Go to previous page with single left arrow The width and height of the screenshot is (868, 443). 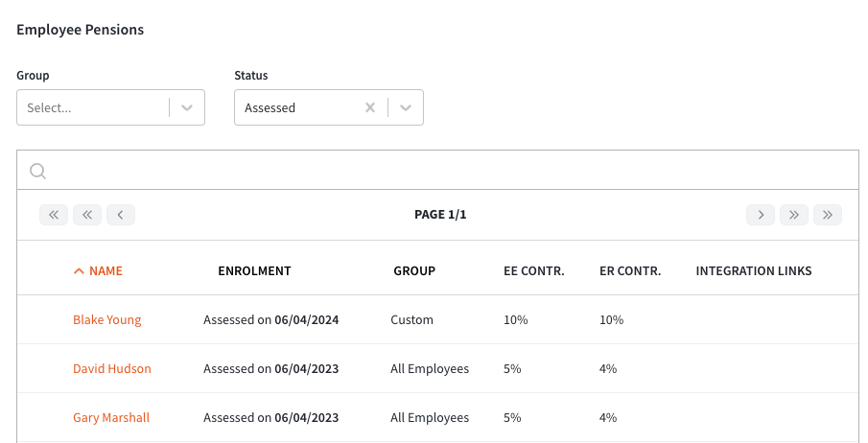pos(121,215)
